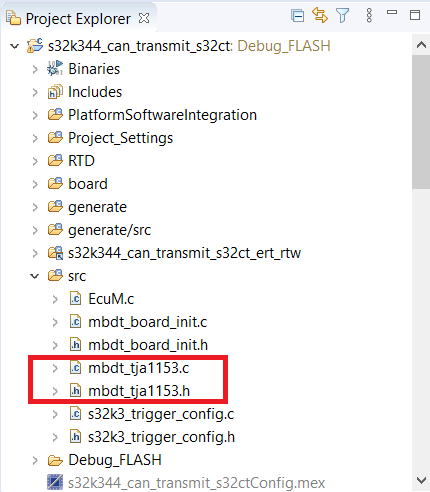Open the View Menu three-dots icon
Viewport: 430px width, 492px height.
[x=369, y=15]
